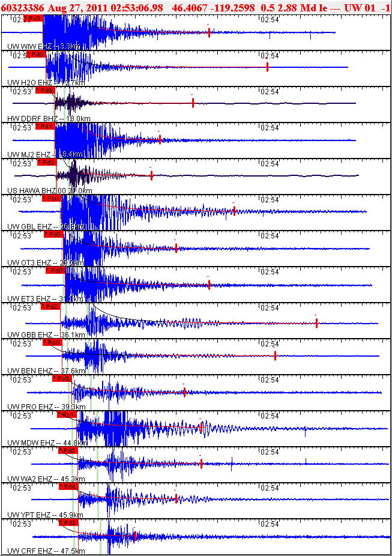Click the Pd0 pick flag on DDRF trace

click(x=45, y=91)
